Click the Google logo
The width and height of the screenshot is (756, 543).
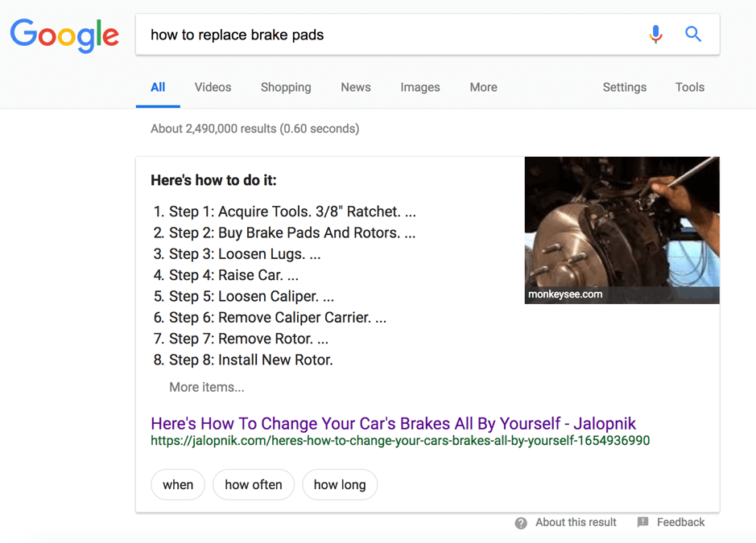click(64, 36)
